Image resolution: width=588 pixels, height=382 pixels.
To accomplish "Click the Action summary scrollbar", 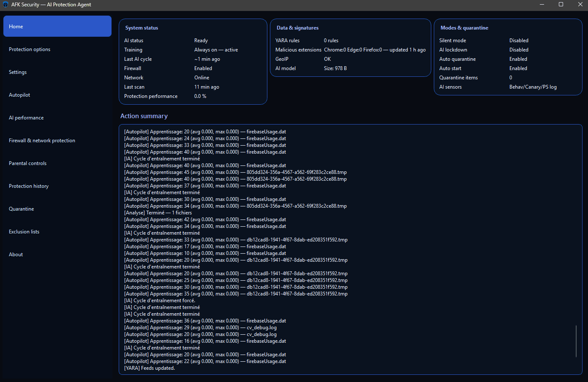I will (576, 341).
